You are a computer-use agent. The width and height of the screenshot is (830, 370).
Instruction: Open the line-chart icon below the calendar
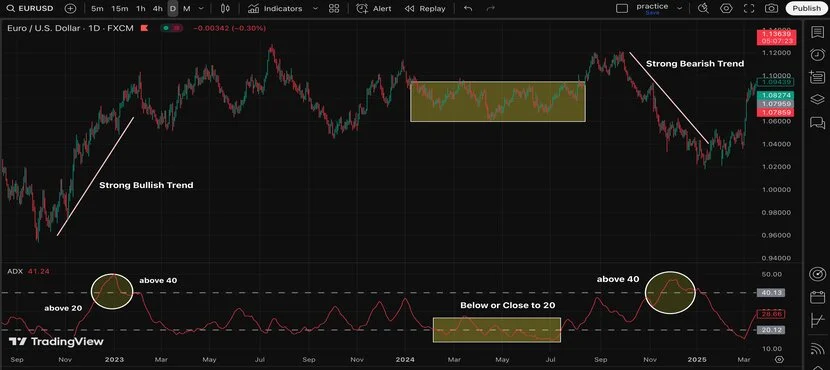point(817,320)
